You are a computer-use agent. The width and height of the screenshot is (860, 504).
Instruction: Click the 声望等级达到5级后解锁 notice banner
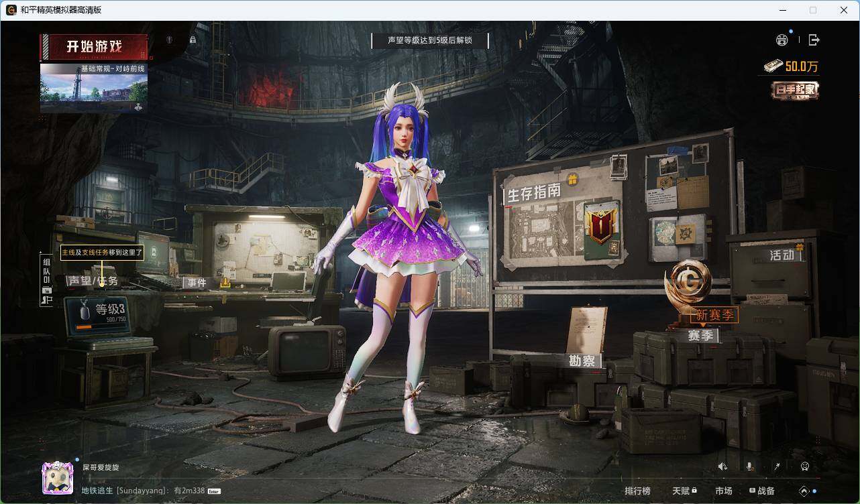[x=430, y=40]
